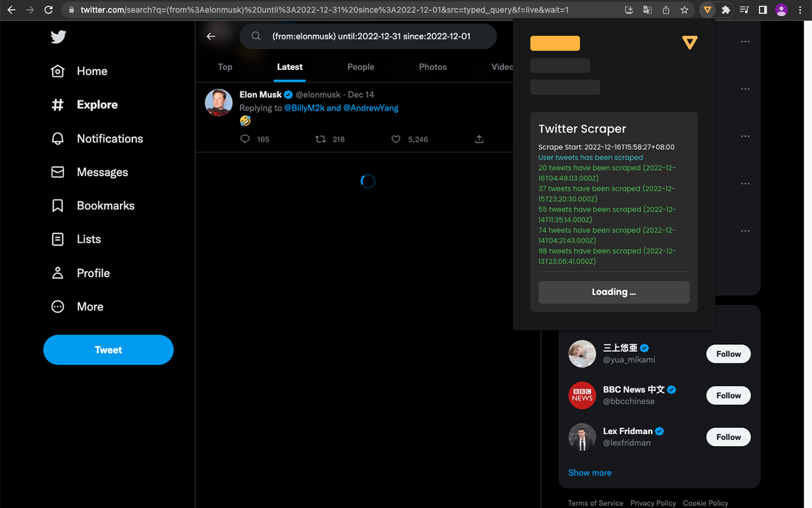Expand More options in the sidebar
The width and height of the screenshot is (812, 508).
[89, 306]
